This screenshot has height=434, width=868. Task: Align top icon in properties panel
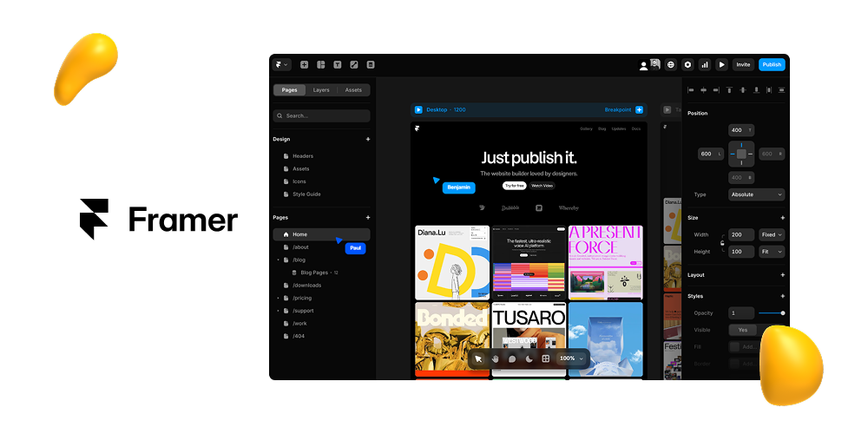(729, 89)
